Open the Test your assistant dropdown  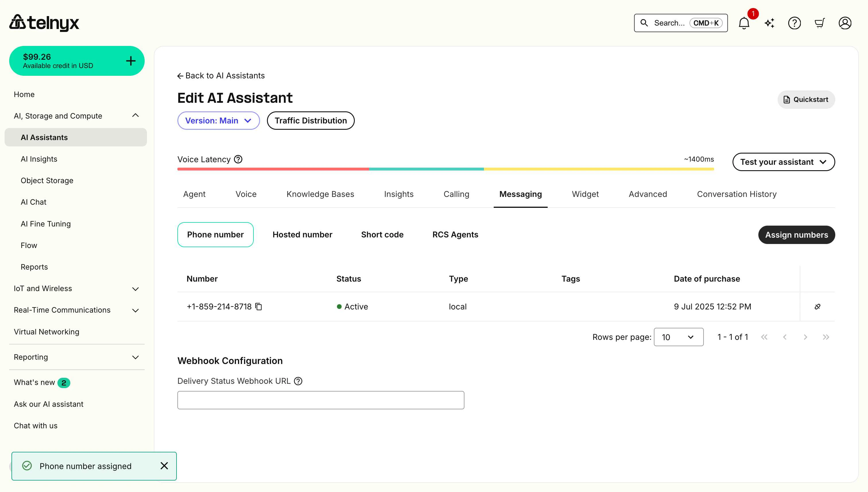click(x=784, y=162)
